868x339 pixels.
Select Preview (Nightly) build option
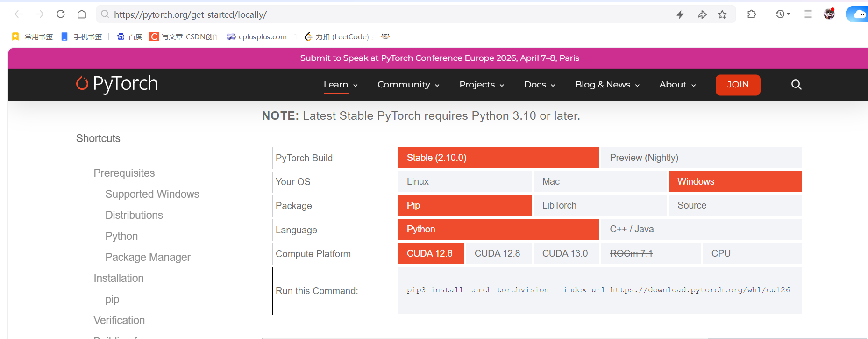701,158
